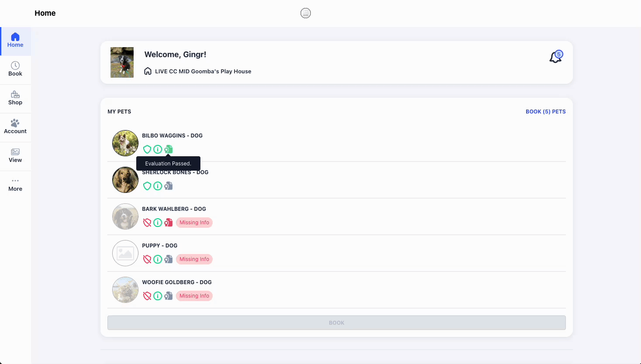Select Bilbo Waggins pet photo
Viewport: 641px width, 364px height.
click(125, 143)
